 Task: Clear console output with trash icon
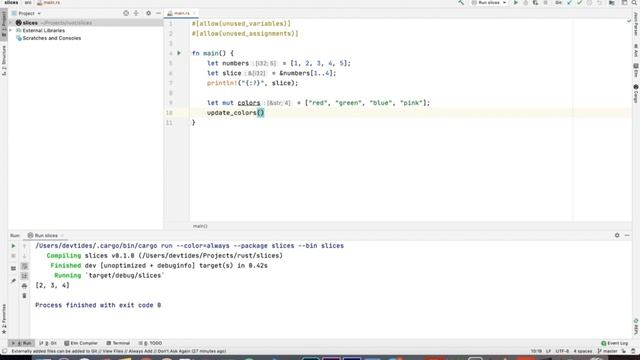coord(24,296)
